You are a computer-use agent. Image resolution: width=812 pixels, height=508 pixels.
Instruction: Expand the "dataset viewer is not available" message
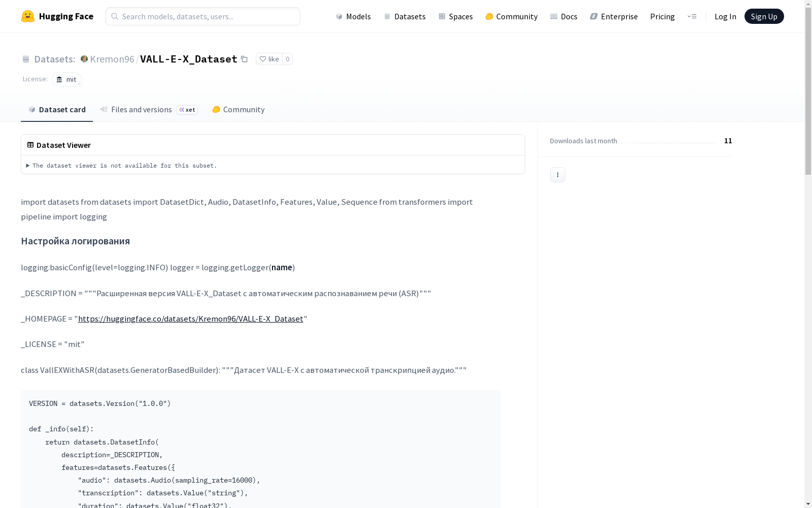[122, 166]
